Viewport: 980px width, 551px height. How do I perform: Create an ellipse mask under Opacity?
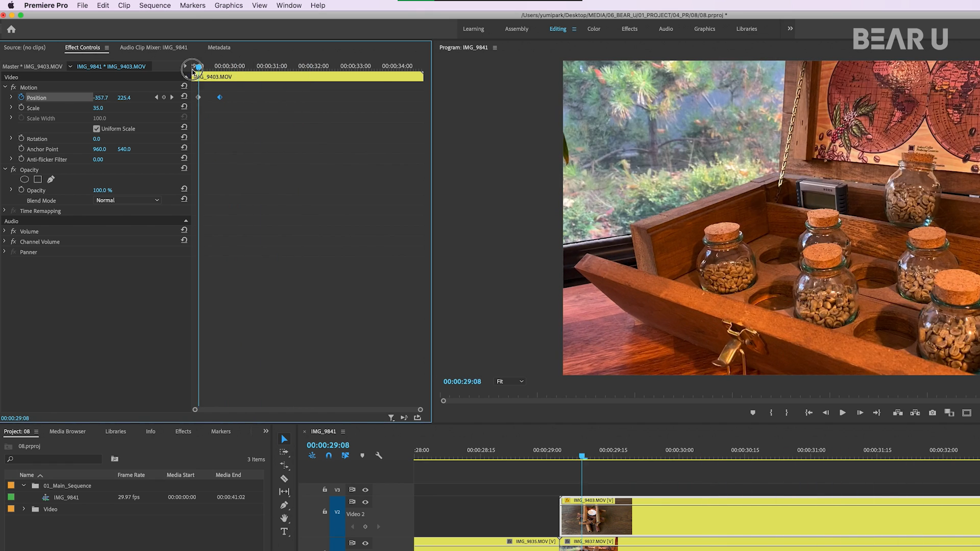tap(24, 180)
